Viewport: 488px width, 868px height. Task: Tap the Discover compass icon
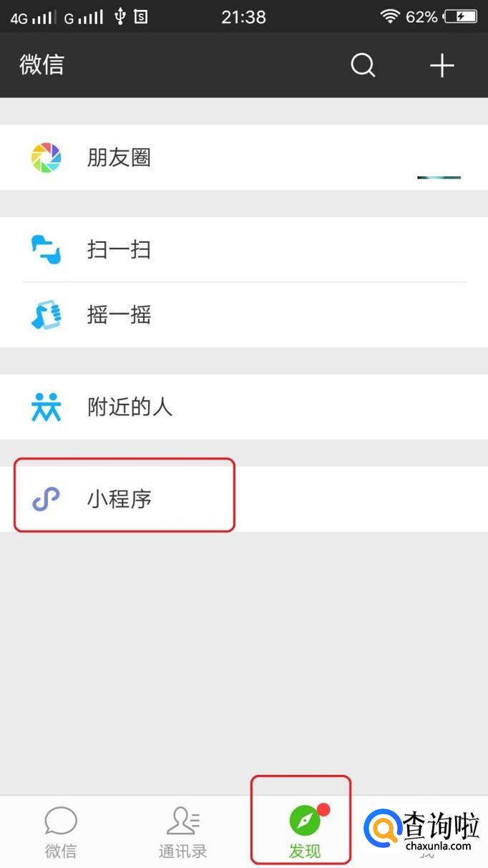(x=305, y=820)
